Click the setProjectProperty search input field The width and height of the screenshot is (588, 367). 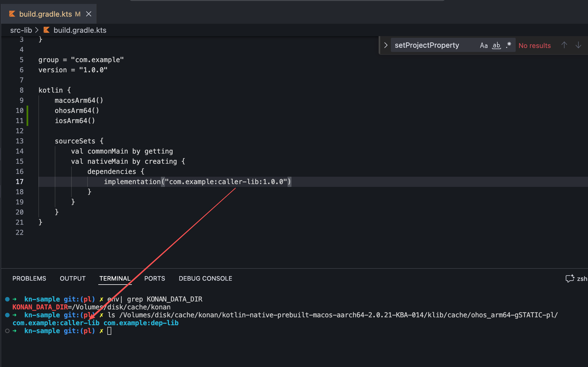pyautogui.click(x=432, y=45)
